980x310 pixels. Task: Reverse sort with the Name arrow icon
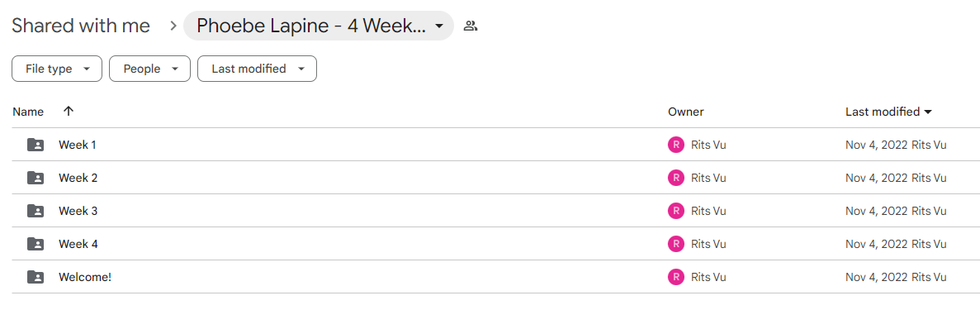click(x=69, y=111)
